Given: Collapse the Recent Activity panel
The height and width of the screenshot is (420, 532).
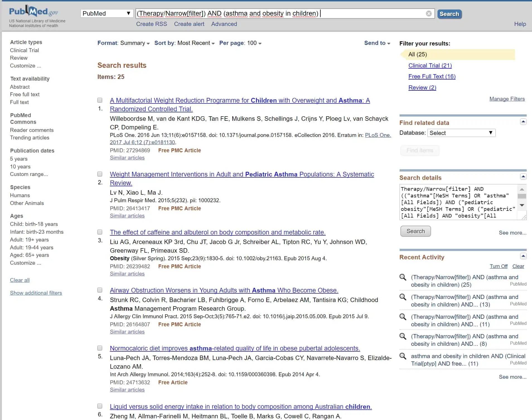Looking at the screenshot, I should click(523, 256).
